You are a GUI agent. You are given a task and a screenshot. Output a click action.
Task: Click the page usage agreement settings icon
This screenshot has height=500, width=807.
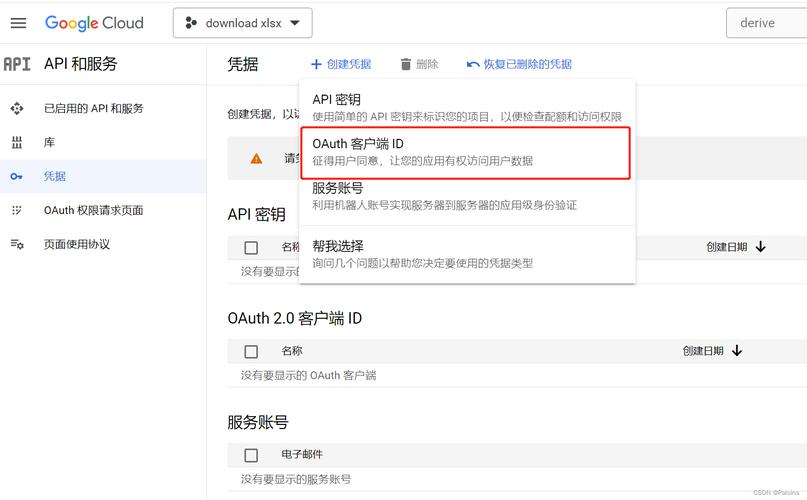(x=17, y=245)
